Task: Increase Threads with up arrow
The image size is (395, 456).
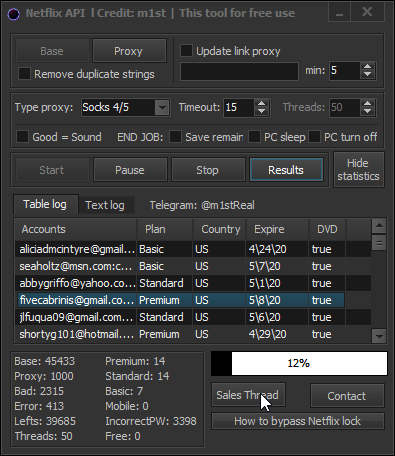Action: (x=368, y=103)
